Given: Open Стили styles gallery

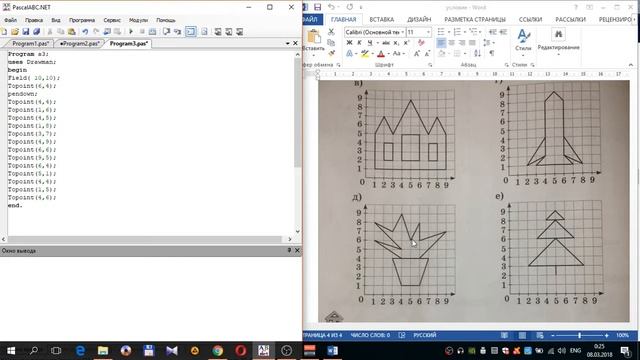Looking at the screenshot, I should coord(523,41).
